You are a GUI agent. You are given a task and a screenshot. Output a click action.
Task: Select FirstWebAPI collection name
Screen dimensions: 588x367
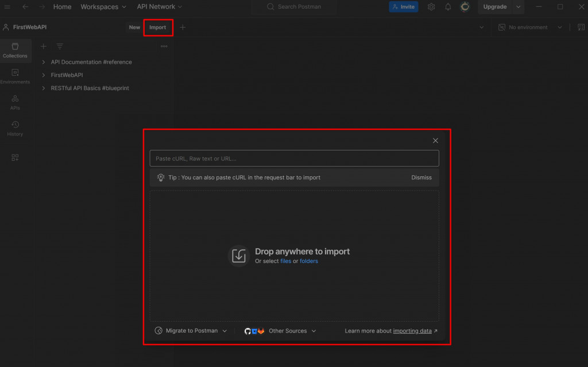point(67,75)
